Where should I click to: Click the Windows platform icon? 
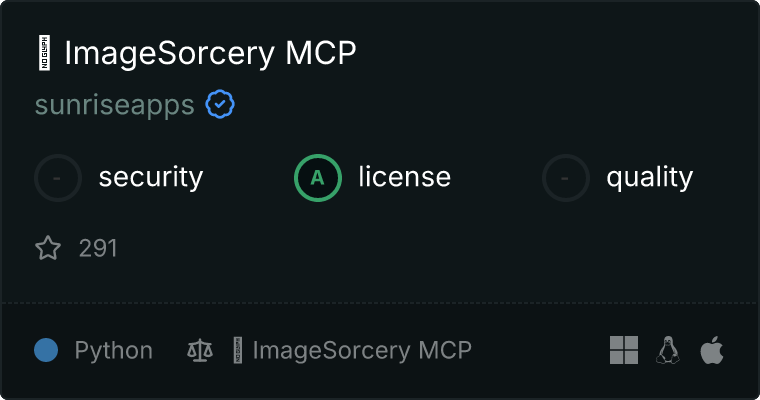tap(624, 350)
